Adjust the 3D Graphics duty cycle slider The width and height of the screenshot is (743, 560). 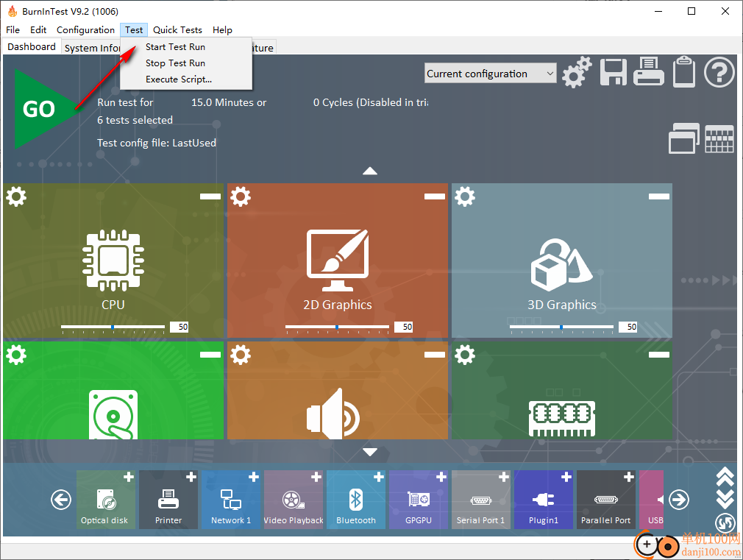(561, 327)
